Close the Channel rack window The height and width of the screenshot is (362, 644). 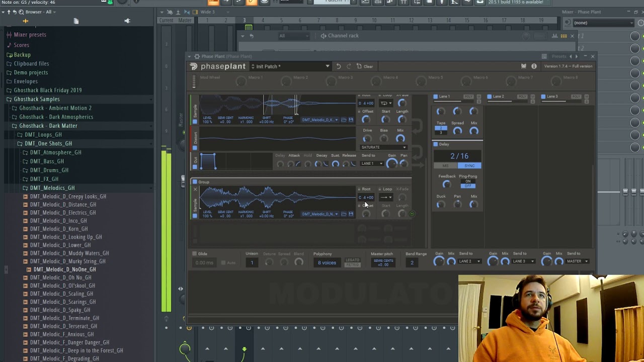pos(572,36)
